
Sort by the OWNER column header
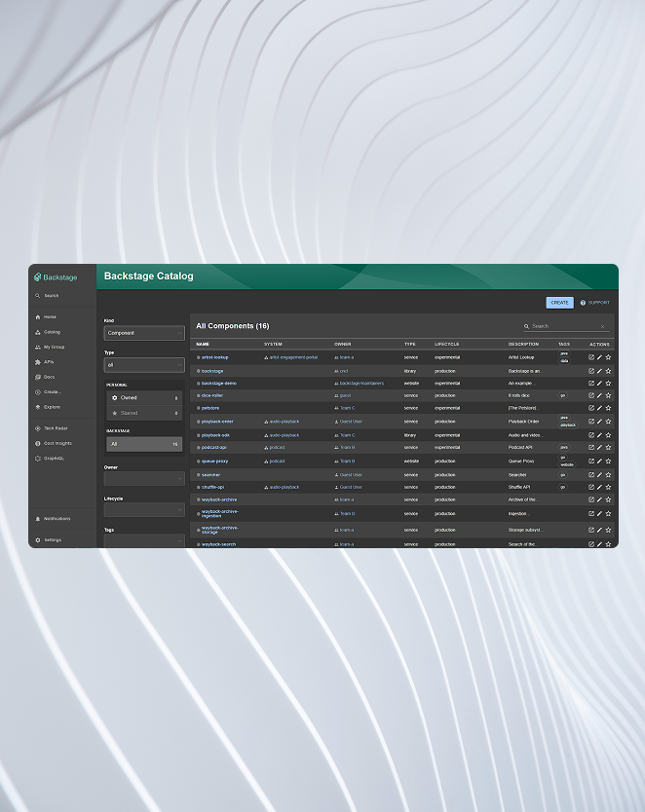[342, 344]
